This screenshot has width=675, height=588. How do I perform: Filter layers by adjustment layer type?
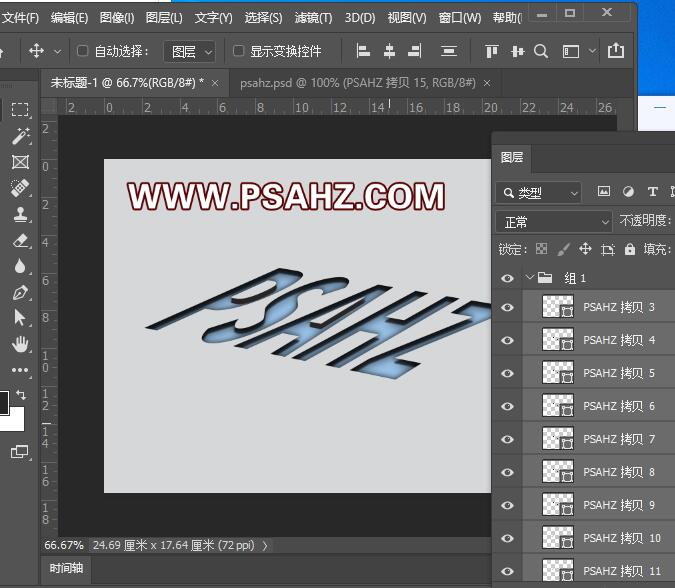(x=629, y=192)
